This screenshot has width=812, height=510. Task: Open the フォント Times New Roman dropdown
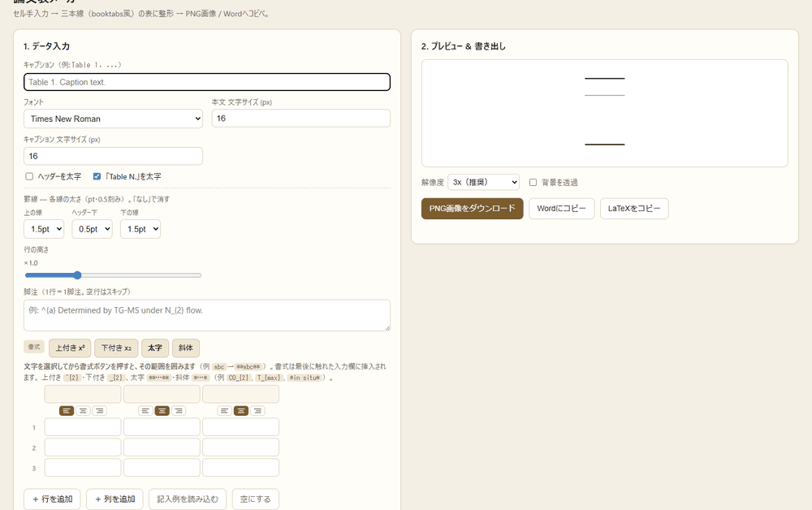pyautogui.click(x=113, y=119)
